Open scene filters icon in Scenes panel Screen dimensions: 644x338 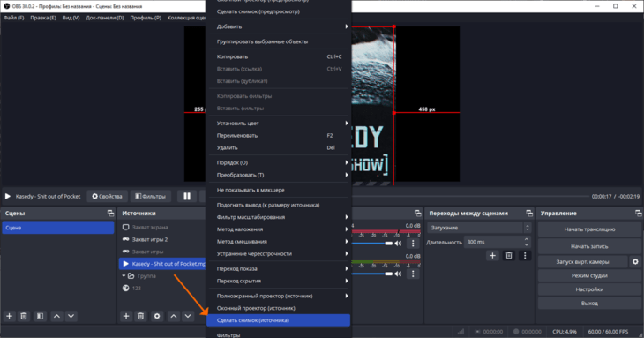point(40,316)
